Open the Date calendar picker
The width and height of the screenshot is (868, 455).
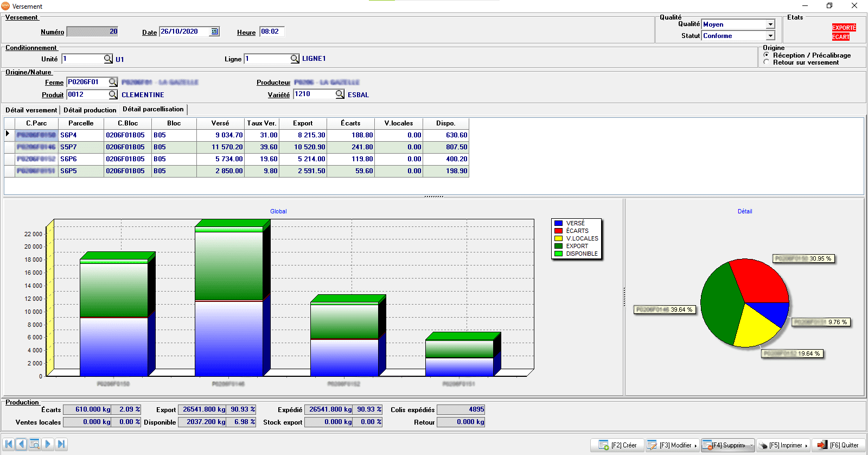(215, 31)
